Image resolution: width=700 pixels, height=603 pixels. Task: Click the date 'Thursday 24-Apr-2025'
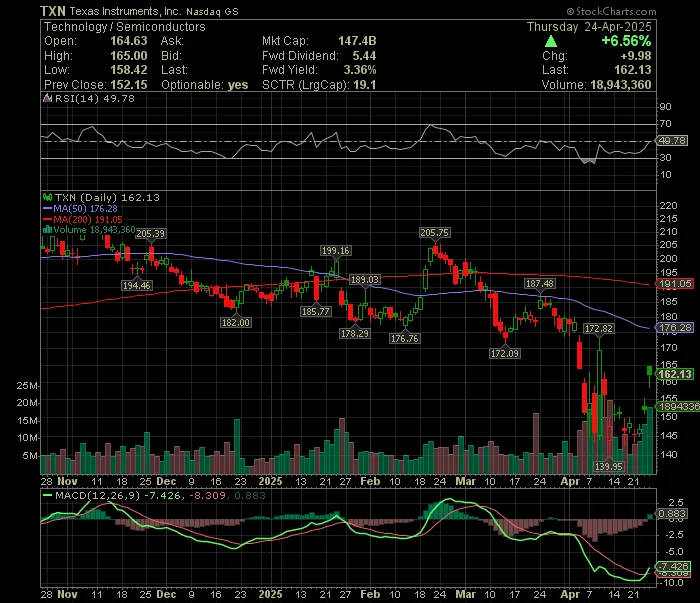[589, 27]
